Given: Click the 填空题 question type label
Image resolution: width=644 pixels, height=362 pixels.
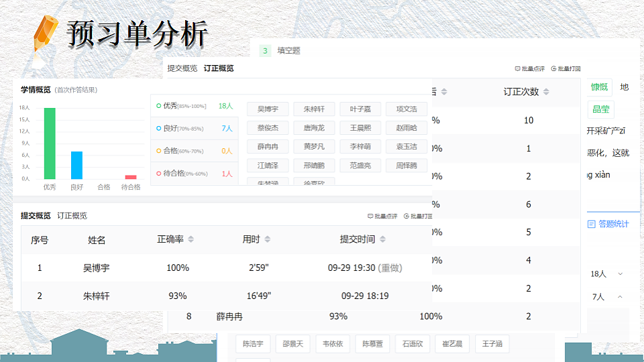Looking at the screenshot, I should (x=288, y=50).
